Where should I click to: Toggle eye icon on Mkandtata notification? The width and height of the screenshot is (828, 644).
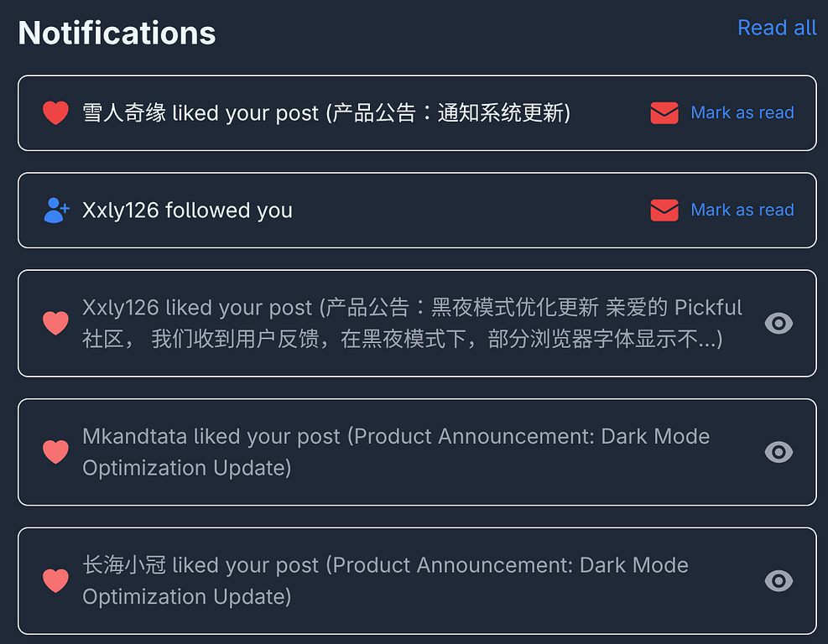click(779, 453)
